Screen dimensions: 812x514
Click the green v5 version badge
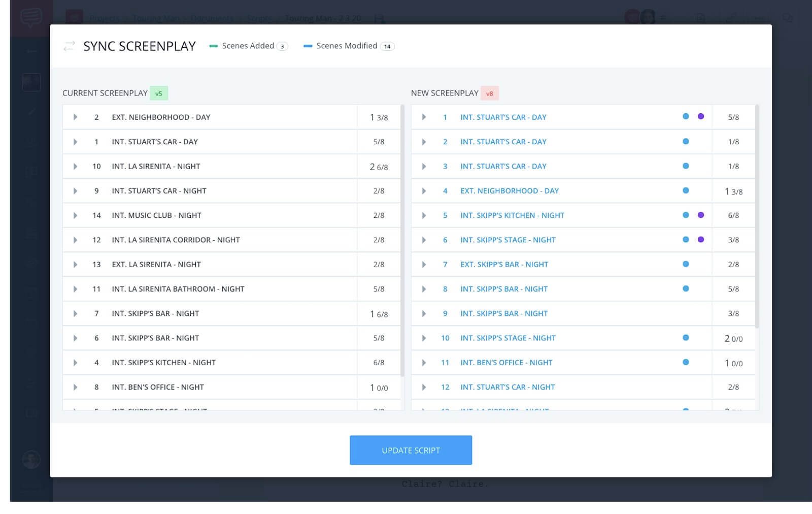click(x=159, y=93)
